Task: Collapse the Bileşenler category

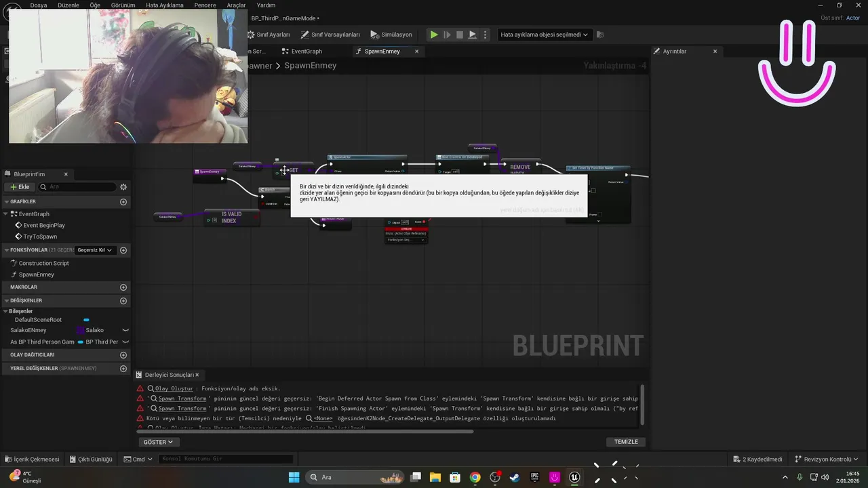Action: click(x=6, y=311)
